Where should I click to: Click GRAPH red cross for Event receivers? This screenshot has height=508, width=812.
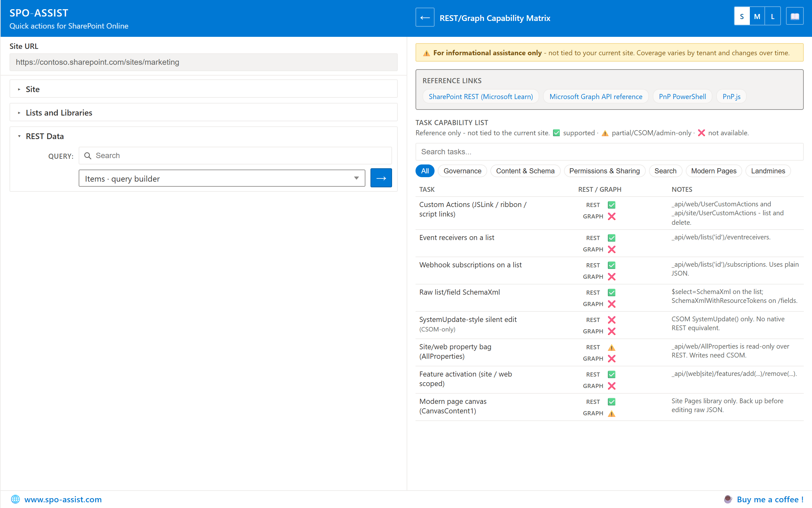(611, 249)
